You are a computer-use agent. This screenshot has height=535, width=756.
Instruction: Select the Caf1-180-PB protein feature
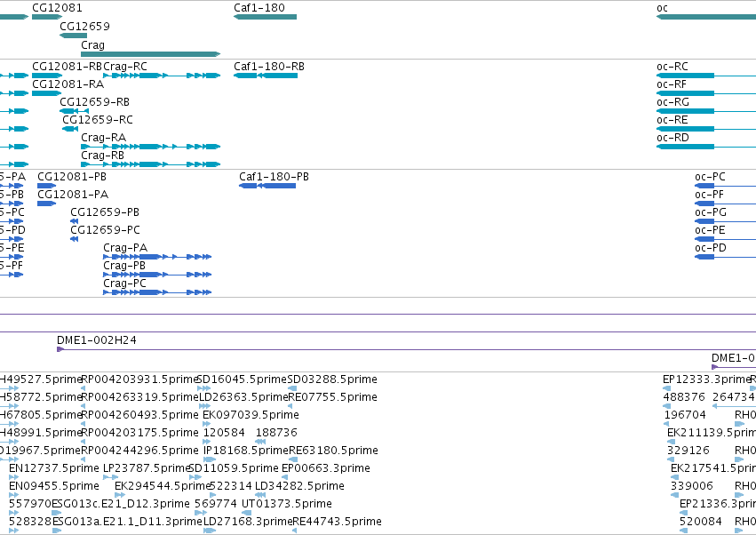pos(267,186)
